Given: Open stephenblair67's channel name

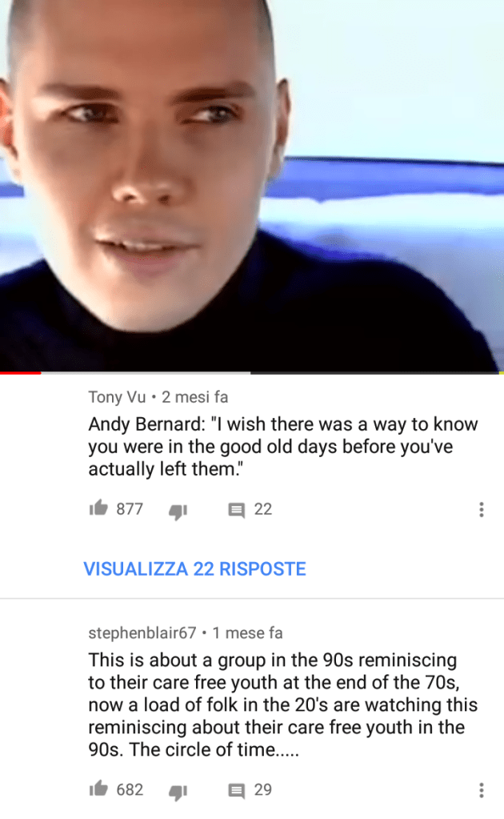Looking at the screenshot, I should [142, 633].
